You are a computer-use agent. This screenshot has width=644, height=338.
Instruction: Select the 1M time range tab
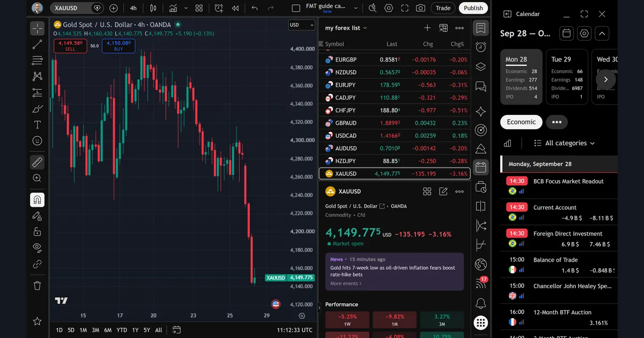tap(83, 330)
